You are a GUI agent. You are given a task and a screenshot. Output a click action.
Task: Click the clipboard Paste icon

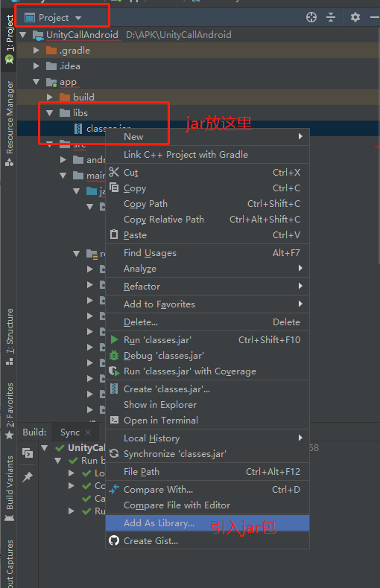(114, 234)
